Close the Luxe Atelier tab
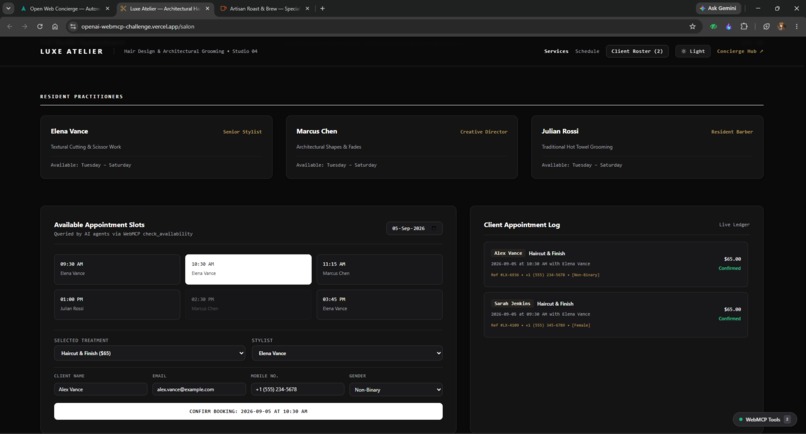The width and height of the screenshot is (806, 434). (x=207, y=8)
